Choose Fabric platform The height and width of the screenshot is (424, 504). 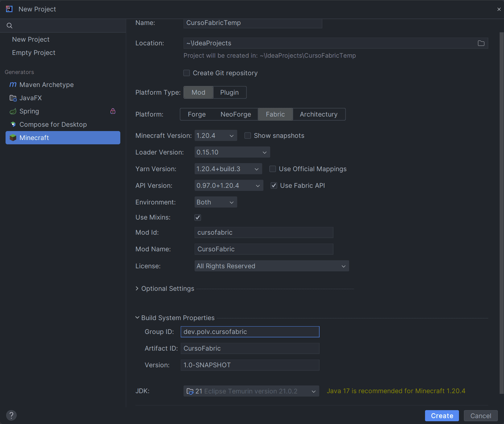tap(275, 114)
